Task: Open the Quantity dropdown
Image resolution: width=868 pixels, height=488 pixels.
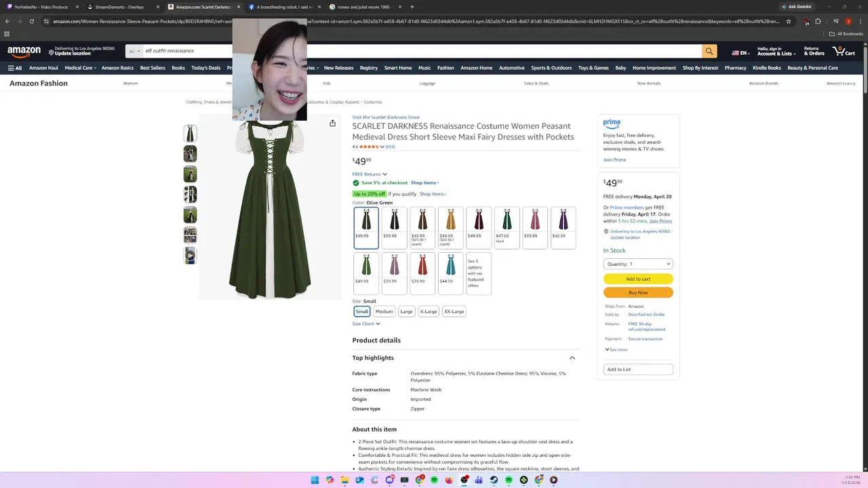Action: (638, 264)
